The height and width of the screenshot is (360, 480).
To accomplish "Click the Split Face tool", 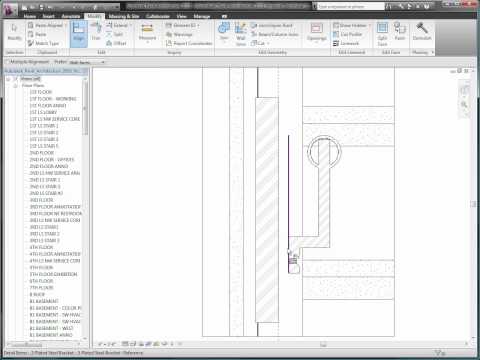I will pos(382,34).
